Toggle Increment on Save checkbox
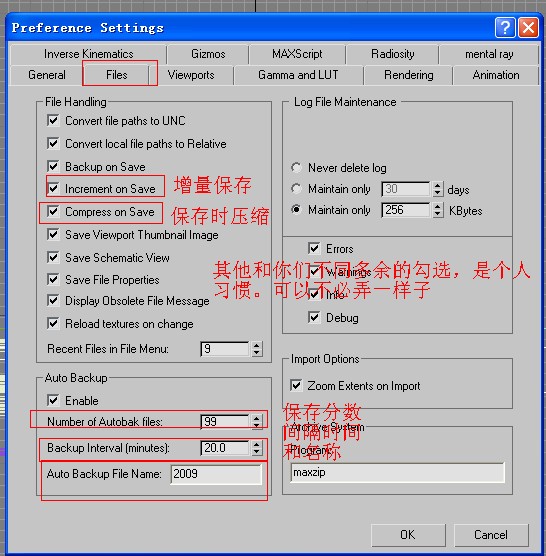The height and width of the screenshot is (556, 546). [53, 188]
